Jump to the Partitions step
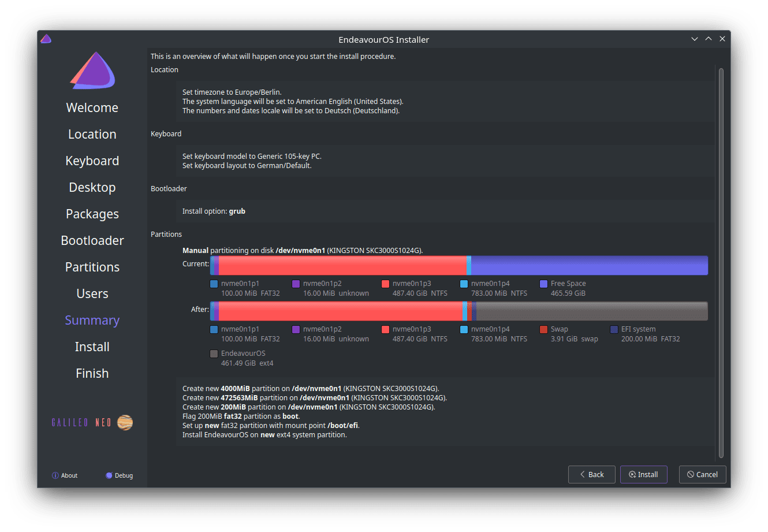768x532 pixels. [92, 267]
